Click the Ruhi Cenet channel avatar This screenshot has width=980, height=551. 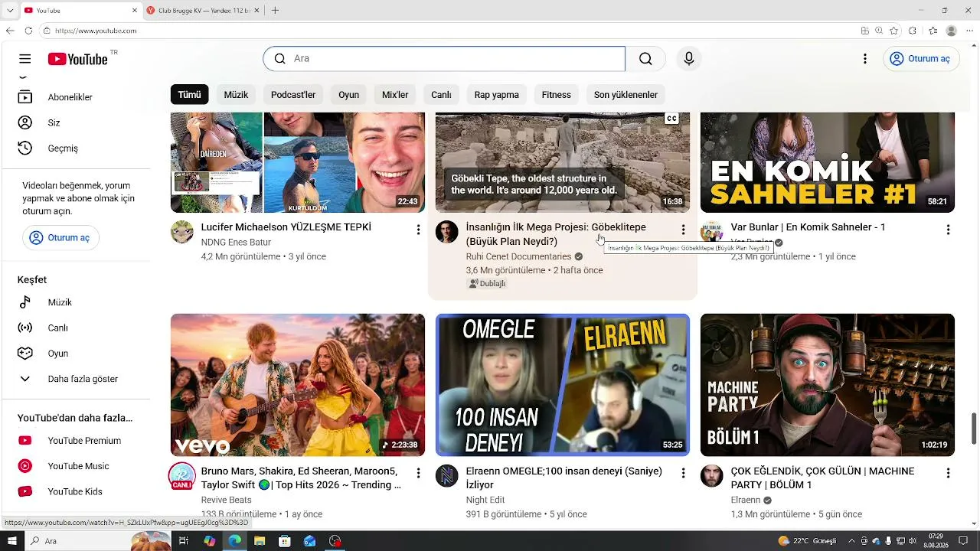(x=447, y=232)
